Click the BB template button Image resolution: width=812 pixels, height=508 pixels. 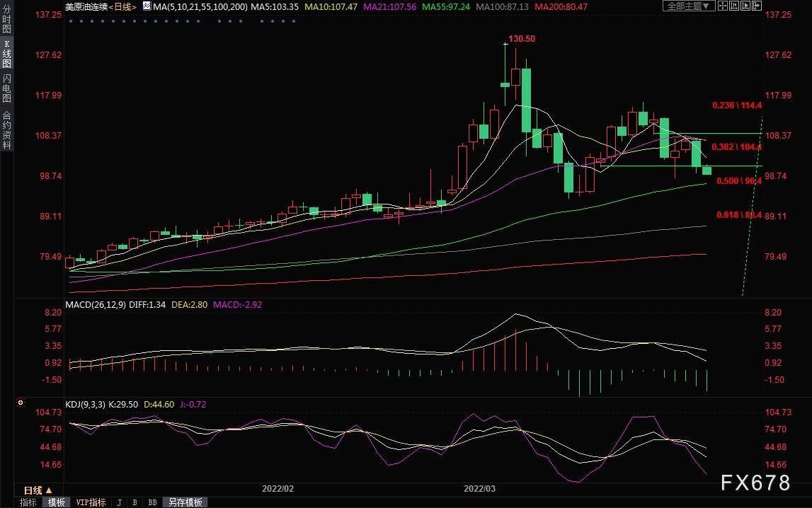pyautogui.click(x=152, y=502)
